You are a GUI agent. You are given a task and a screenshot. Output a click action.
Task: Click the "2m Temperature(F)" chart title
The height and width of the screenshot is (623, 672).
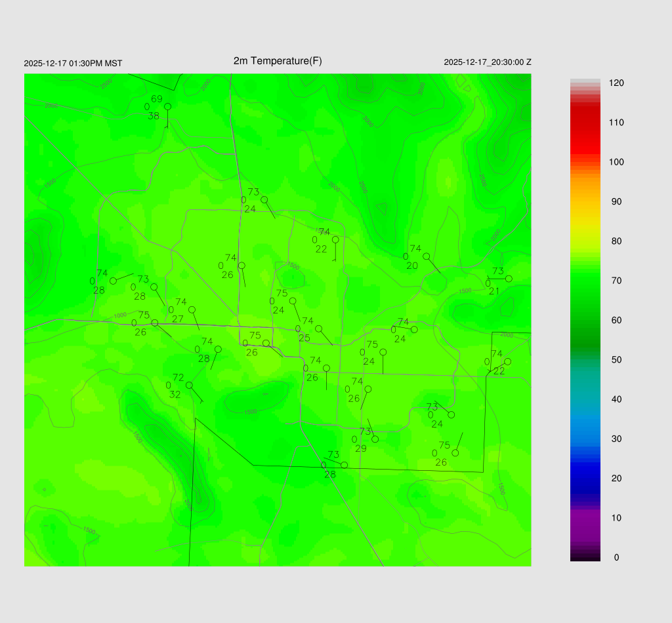(278, 61)
